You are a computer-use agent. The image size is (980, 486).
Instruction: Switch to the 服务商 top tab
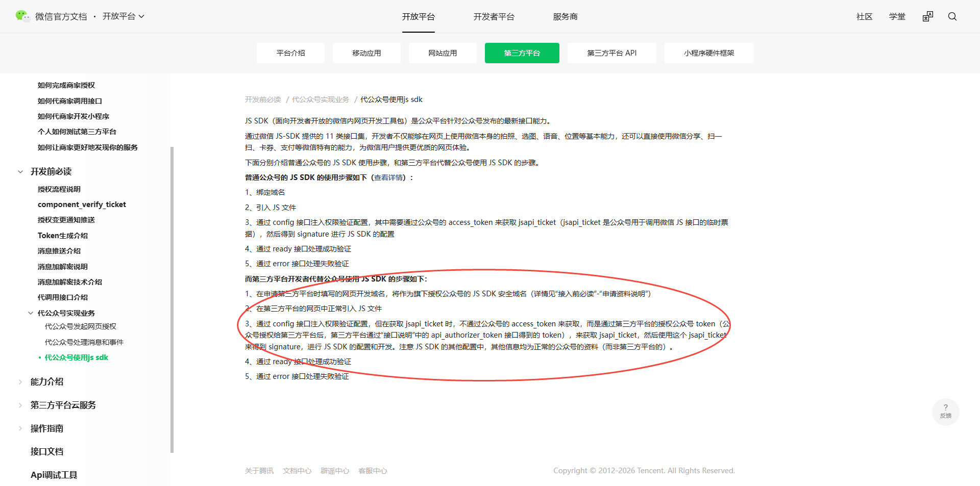(566, 16)
